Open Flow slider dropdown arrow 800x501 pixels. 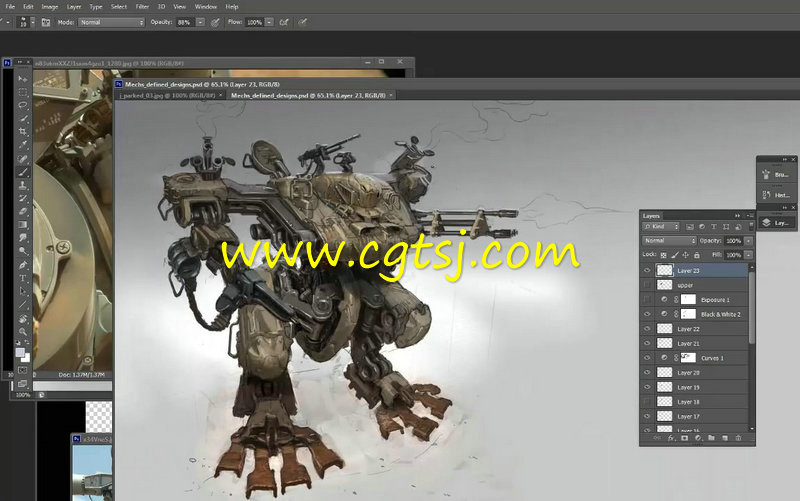point(269,22)
